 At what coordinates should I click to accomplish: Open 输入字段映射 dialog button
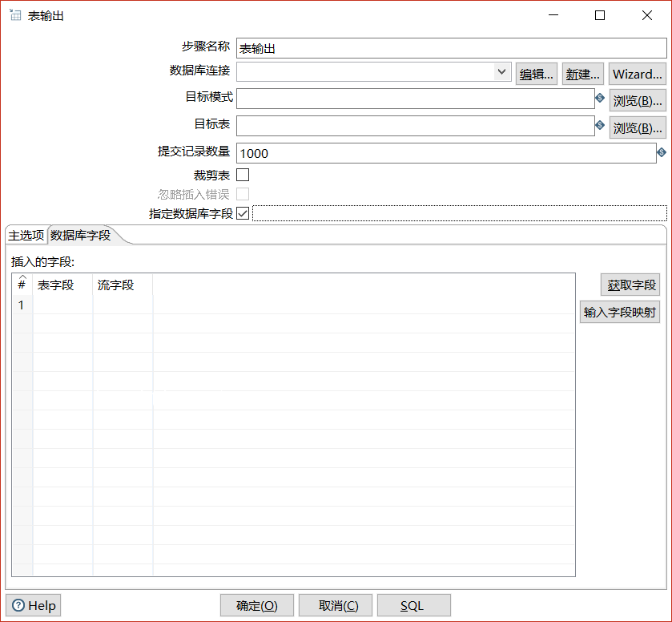pos(619,312)
